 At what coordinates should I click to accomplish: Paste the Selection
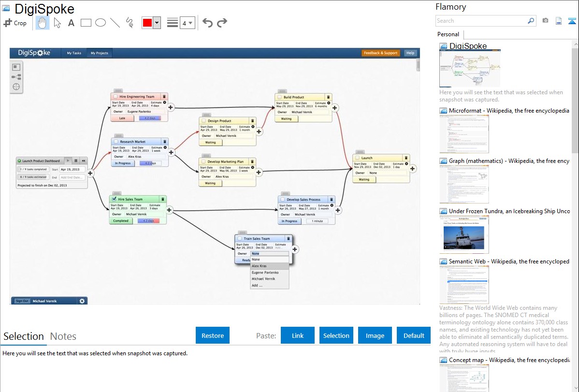pos(336,335)
